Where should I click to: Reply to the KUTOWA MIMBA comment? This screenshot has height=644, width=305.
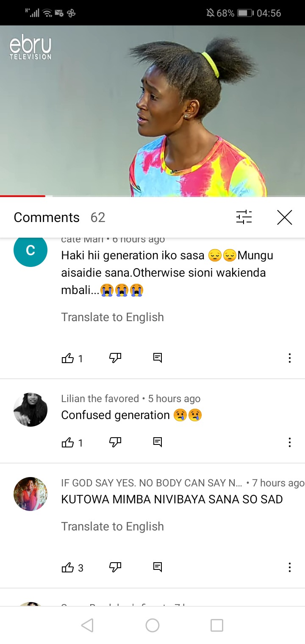(x=158, y=567)
